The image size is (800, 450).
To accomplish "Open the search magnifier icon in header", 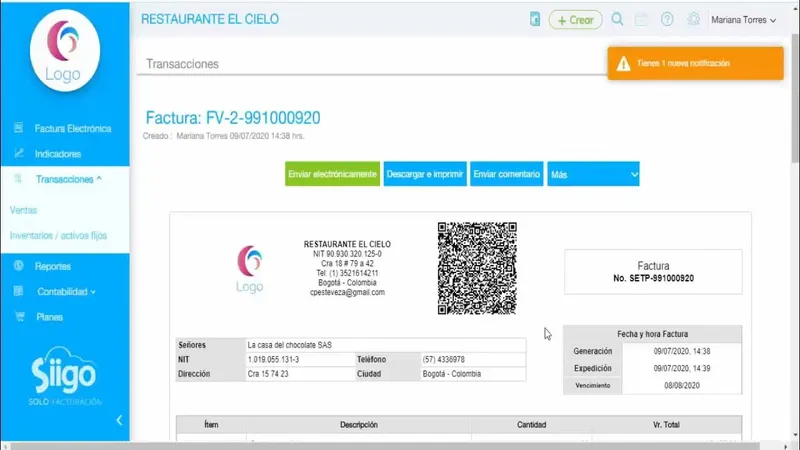I will (617, 19).
